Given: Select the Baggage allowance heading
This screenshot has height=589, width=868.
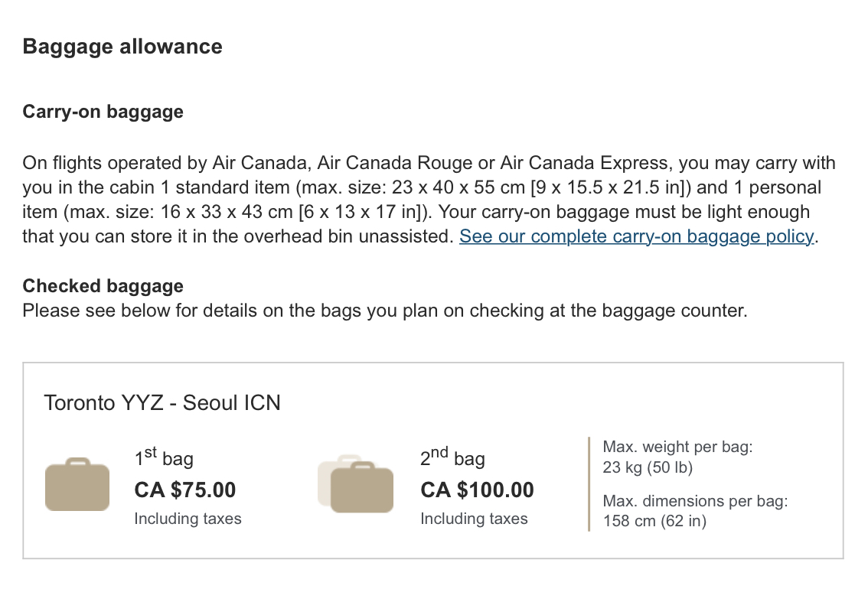Looking at the screenshot, I should click(x=122, y=47).
